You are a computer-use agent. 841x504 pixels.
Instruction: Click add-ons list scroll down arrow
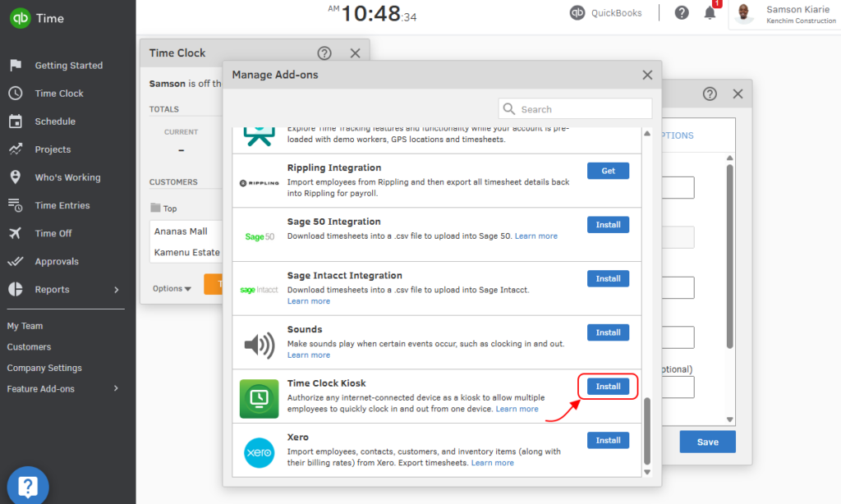tap(647, 472)
